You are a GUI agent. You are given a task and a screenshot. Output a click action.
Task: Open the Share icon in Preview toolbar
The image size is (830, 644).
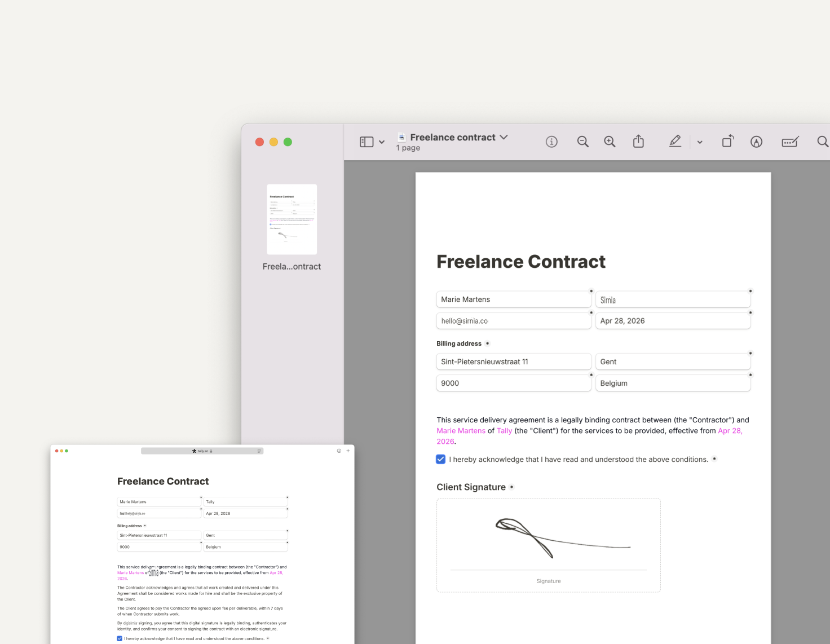coord(638,142)
